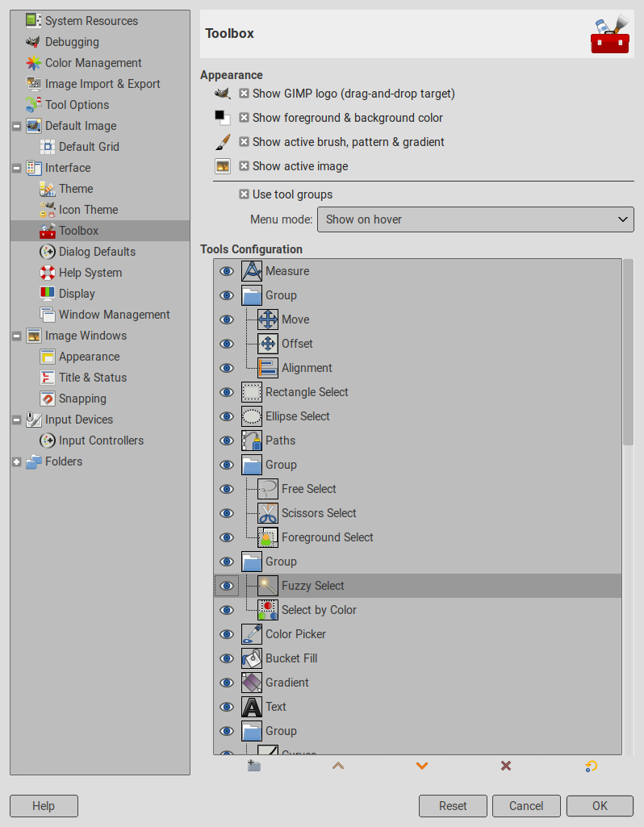This screenshot has height=827, width=644.
Task: Toggle Show foreground & background color
Action: [x=244, y=118]
